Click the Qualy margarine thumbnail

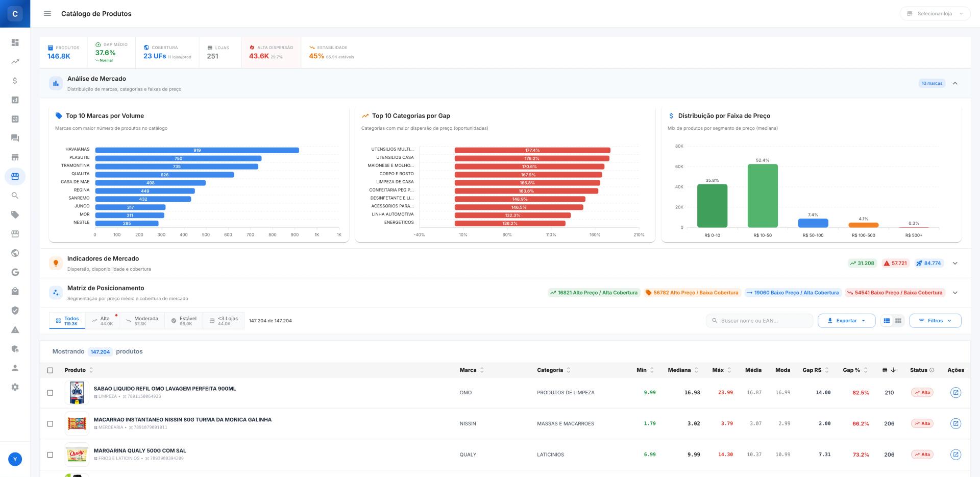(77, 455)
